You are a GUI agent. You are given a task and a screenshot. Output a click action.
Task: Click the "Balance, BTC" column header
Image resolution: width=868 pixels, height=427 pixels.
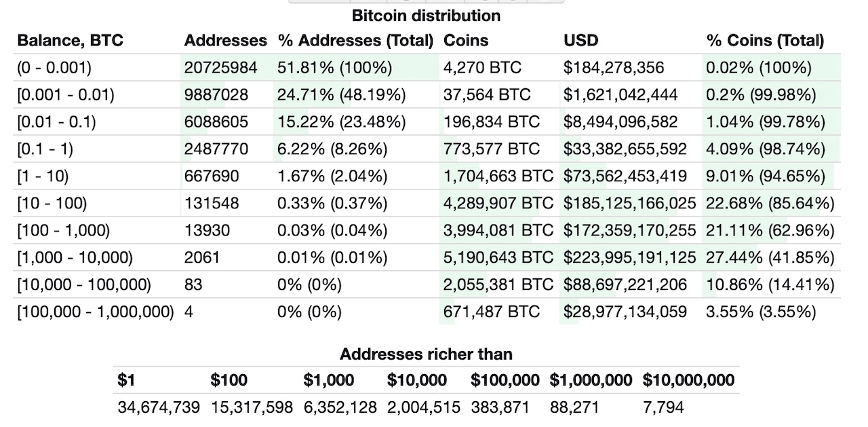tap(71, 41)
